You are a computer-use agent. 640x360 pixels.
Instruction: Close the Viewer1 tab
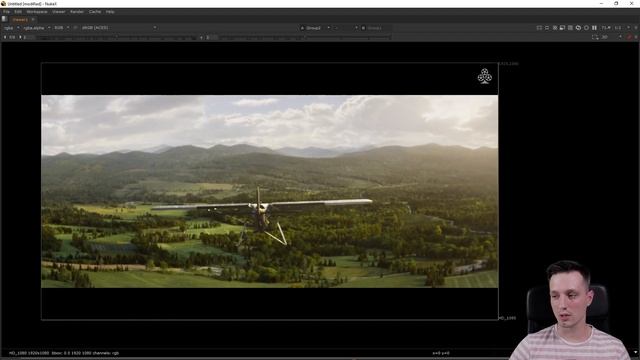[x=33, y=19]
